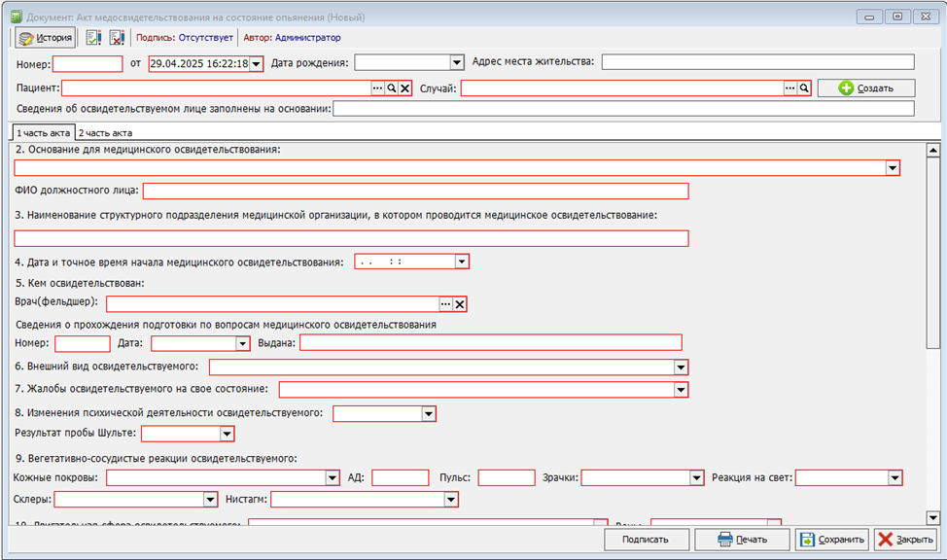Expand Результат пробы Шульте dropdown

click(x=227, y=434)
